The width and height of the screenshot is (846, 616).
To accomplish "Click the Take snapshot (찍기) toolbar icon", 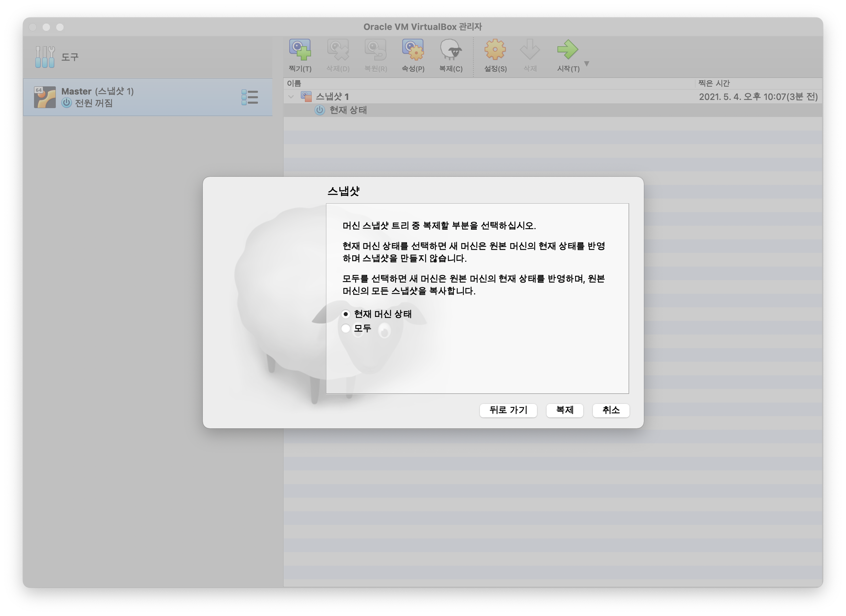I will pyautogui.click(x=300, y=50).
